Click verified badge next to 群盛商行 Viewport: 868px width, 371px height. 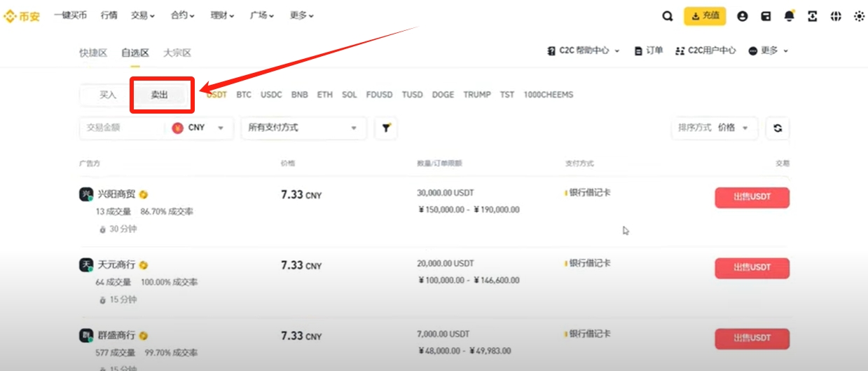tap(143, 336)
